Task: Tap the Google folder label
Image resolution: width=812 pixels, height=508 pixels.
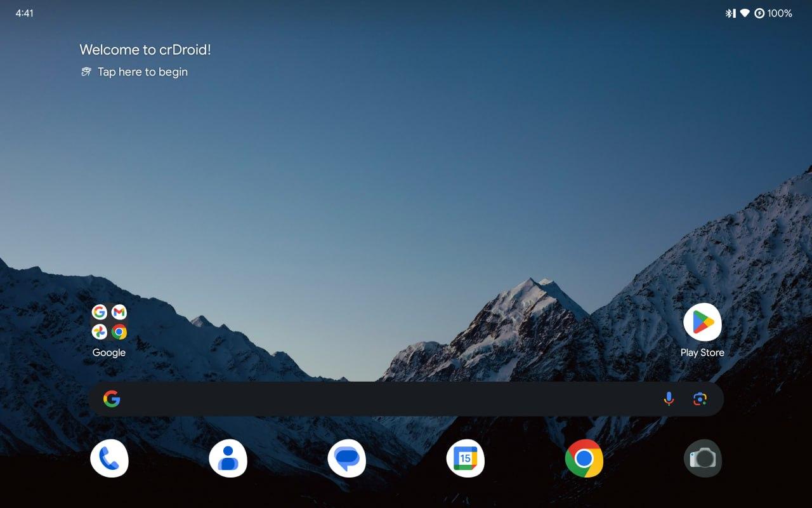Action: coord(109,352)
